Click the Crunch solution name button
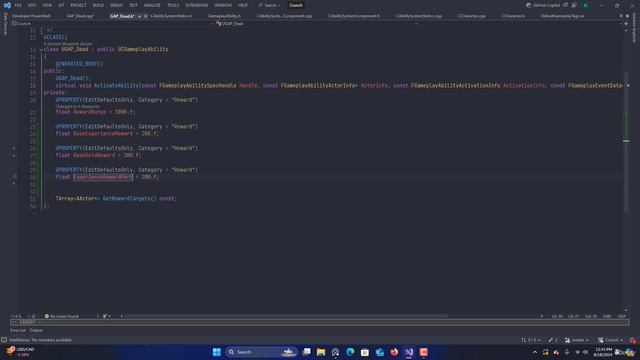 (x=296, y=5)
